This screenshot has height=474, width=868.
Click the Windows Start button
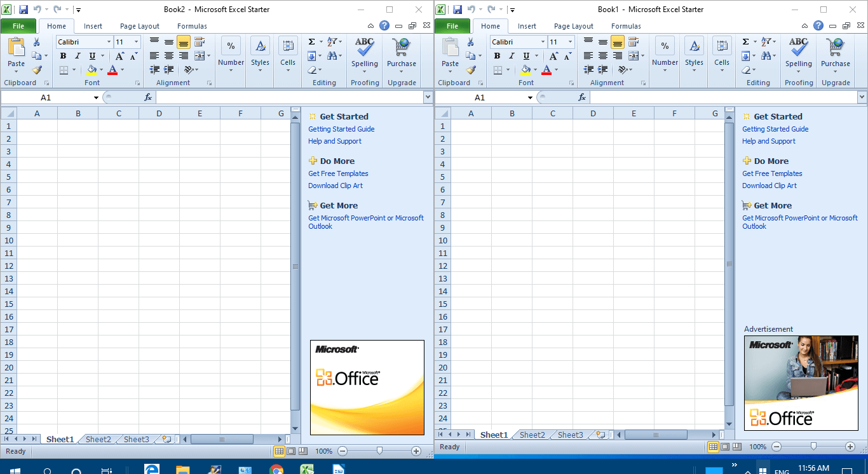pyautogui.click(x=15, y=471)
